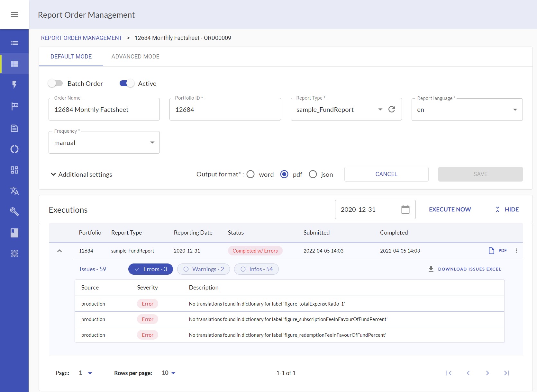This screenshot has height=392, width=537.
Task: Enable the Batch Order toggle
Action: pos(56,84)
